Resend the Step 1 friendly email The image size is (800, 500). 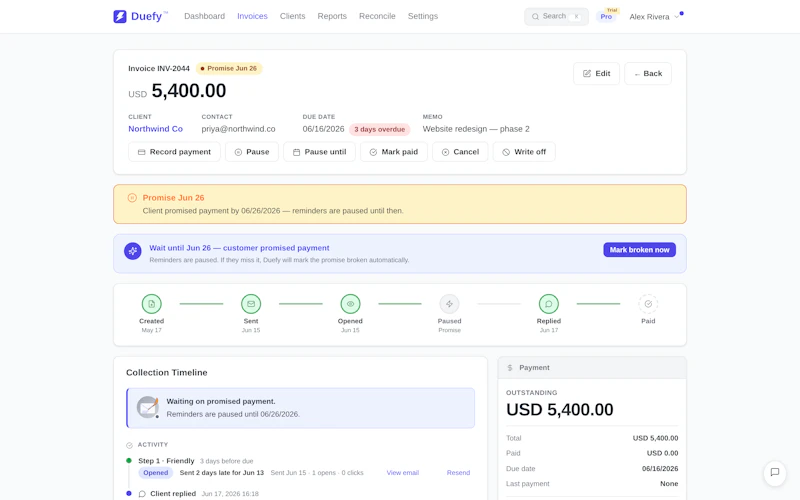(x=458, y=473)
